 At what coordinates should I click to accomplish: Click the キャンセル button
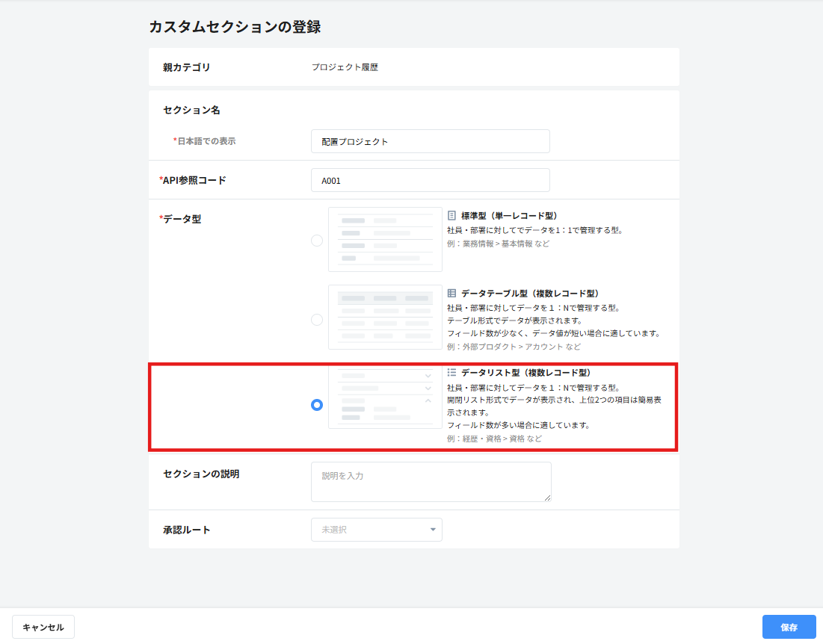[43, 628]
